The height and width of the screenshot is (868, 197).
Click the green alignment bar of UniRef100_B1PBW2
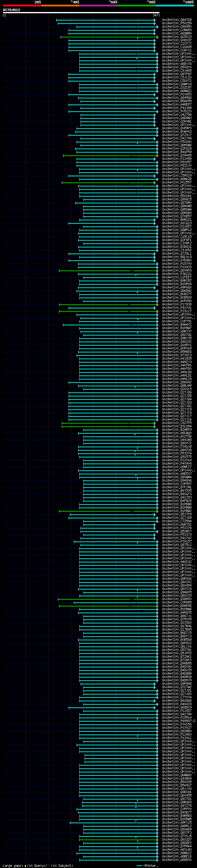tap(109, 511)
